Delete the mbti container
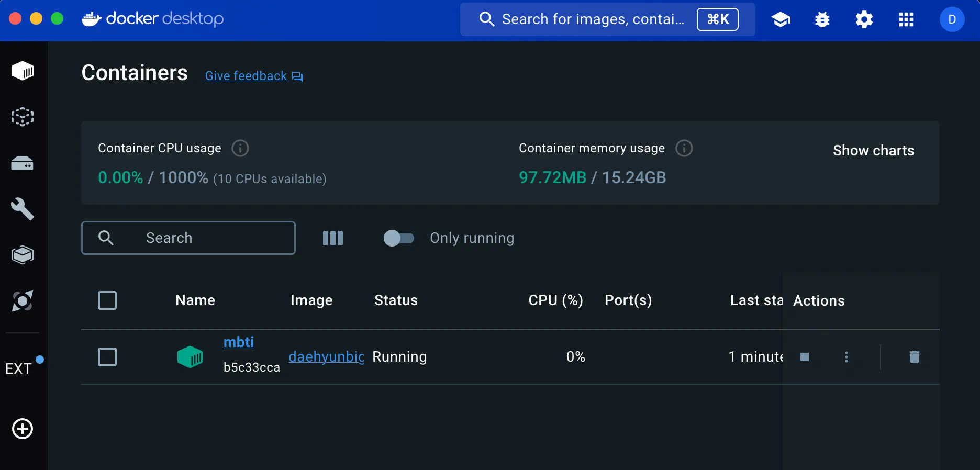The width and height of the screenshot is (980, 470). pyautogui.click(x=915, y=357)
